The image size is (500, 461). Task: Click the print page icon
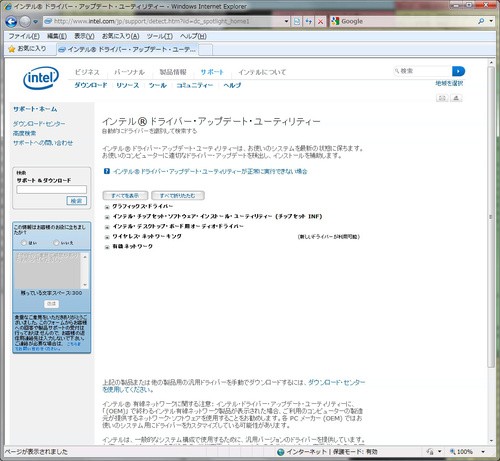click(x=456, y=98)
